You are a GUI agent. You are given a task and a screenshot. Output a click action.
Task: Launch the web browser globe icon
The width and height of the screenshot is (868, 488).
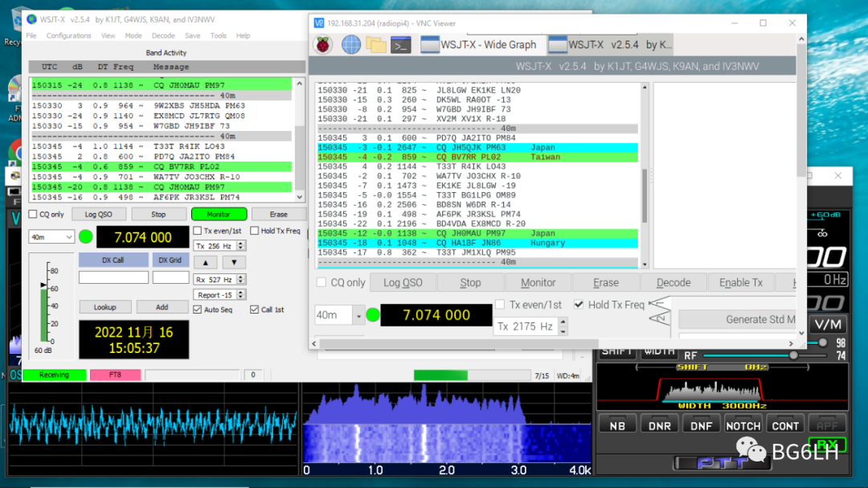351,45
